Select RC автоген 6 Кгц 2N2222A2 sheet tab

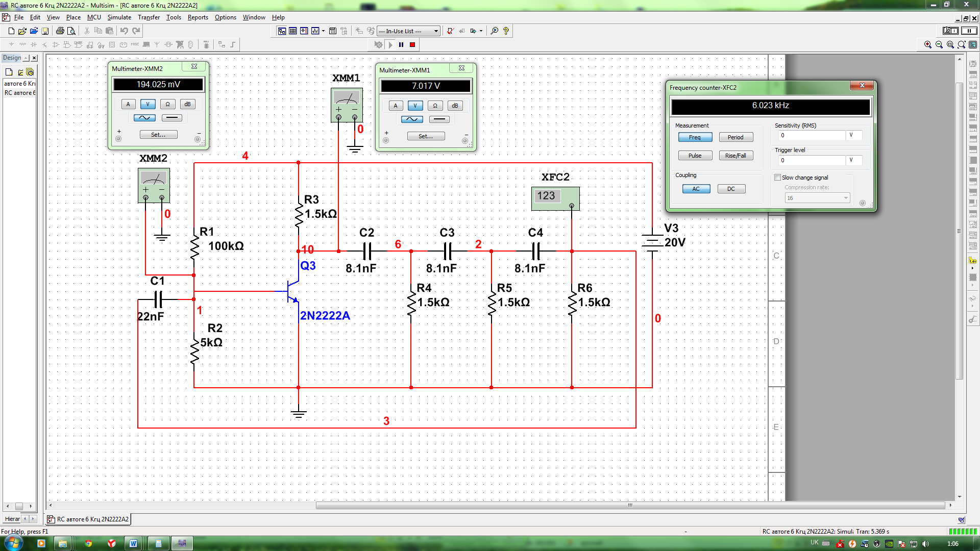coord(88,519)
